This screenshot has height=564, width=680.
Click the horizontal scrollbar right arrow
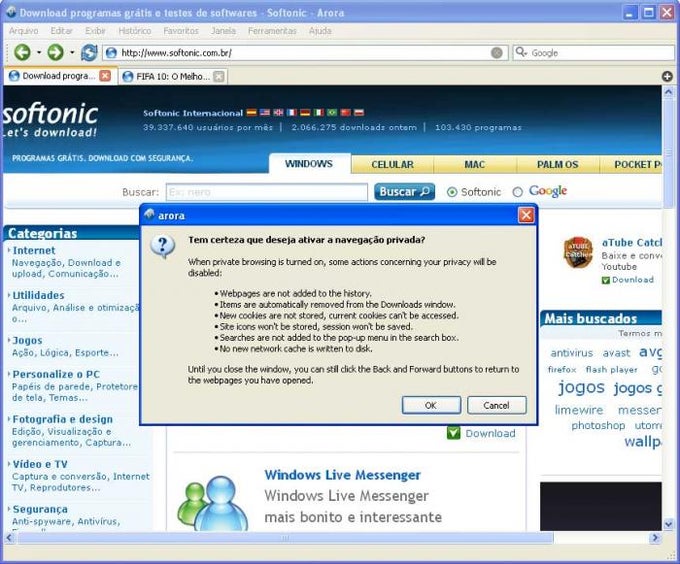(x=655, y=538)
